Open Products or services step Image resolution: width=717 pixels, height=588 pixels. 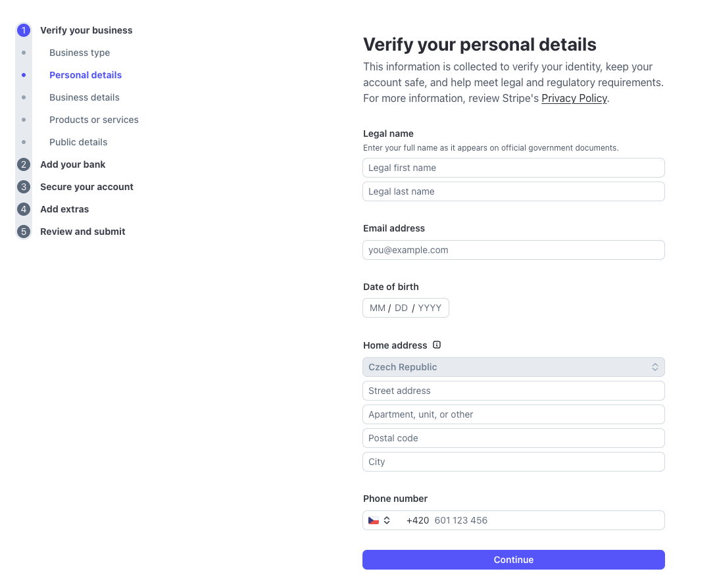[94, 120]
